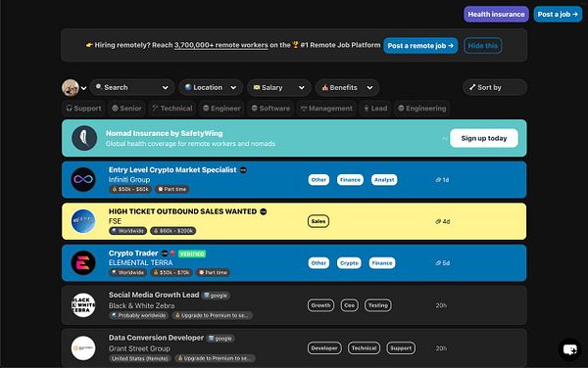Select the Technical tag filter

pyautogui.click(x=172, y=109)
